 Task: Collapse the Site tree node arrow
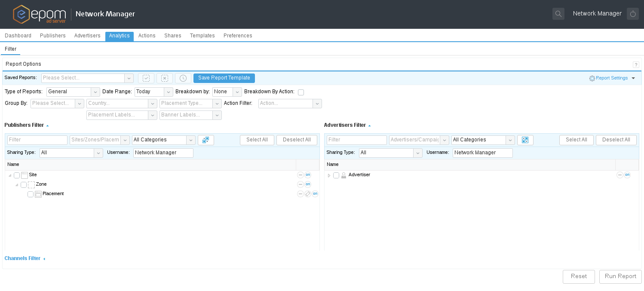pos(10,175)
